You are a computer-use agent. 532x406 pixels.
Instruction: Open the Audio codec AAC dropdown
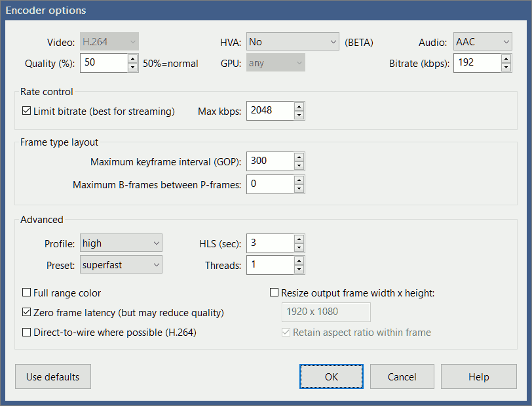[482, 42]
